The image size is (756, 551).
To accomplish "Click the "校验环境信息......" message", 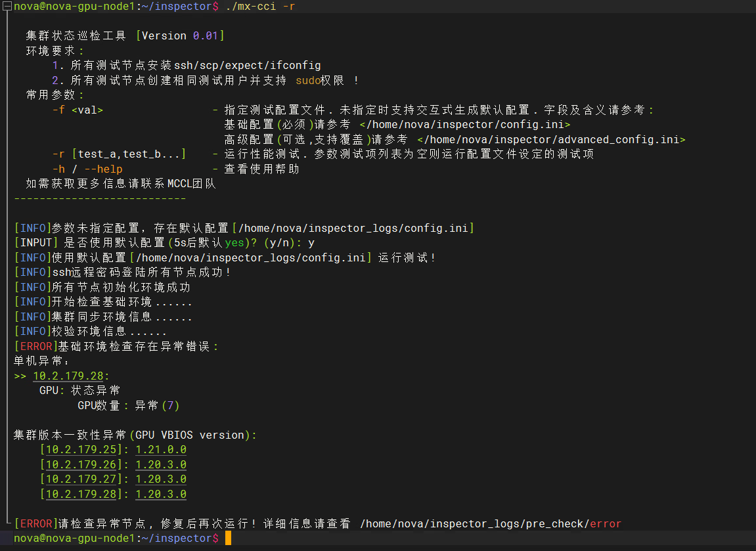I will click(x=110, y=332).
